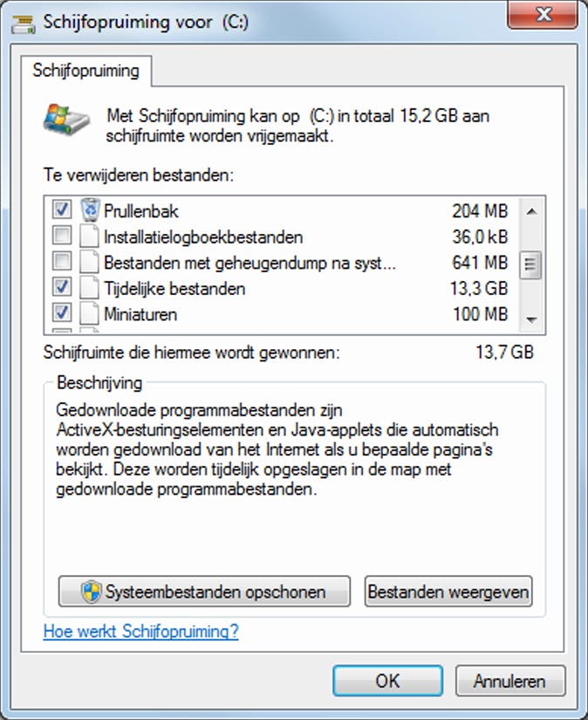The image size is (588, 720).
Task: Check the geheugendump files checkbox
Action: click(x=62, y=262)
